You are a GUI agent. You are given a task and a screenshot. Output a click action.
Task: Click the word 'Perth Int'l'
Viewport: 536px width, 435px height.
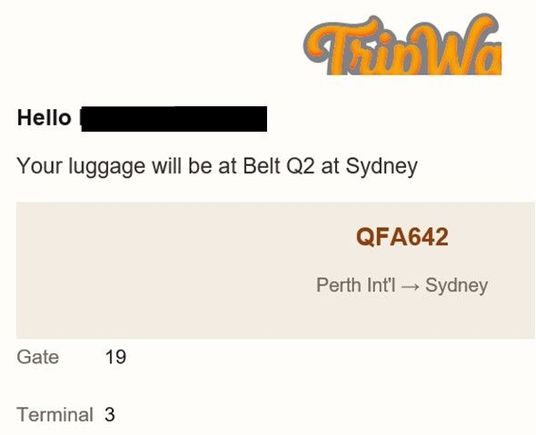click(x=356, y=285)
